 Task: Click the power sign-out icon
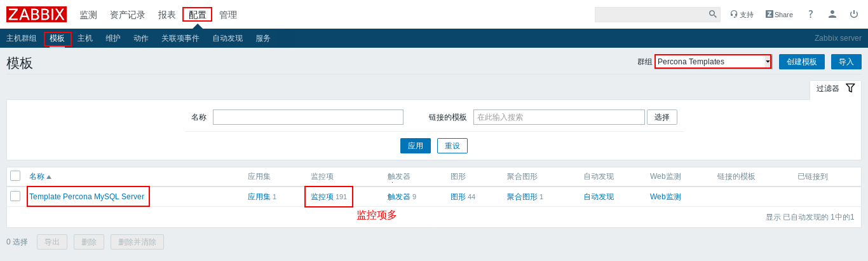[854, 14]
